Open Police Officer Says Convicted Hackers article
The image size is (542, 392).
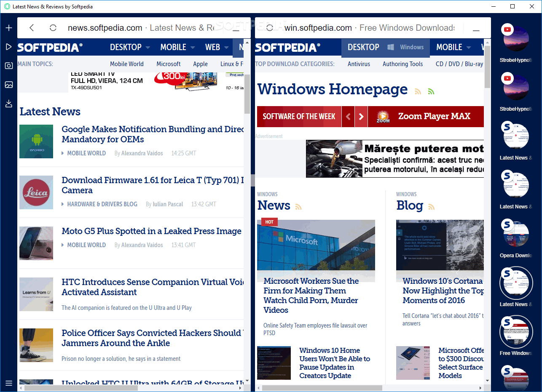tap(153, 338)
